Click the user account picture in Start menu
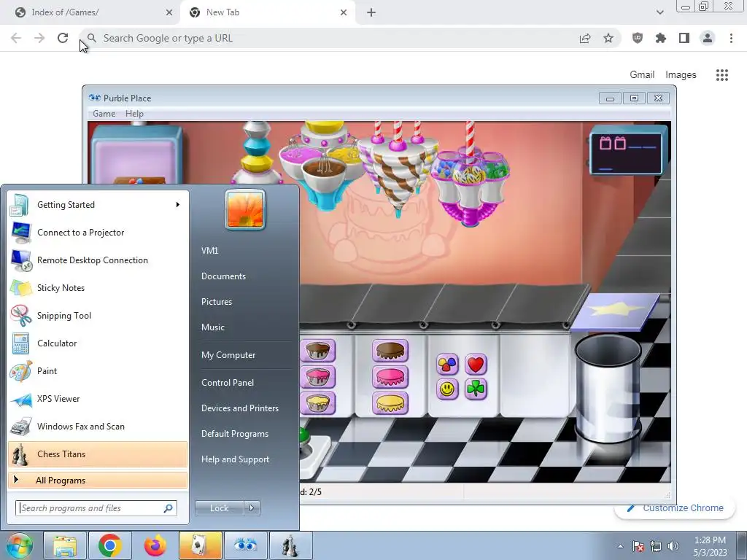The width and height of the screenshot is (747, 560). pos(245,209)
